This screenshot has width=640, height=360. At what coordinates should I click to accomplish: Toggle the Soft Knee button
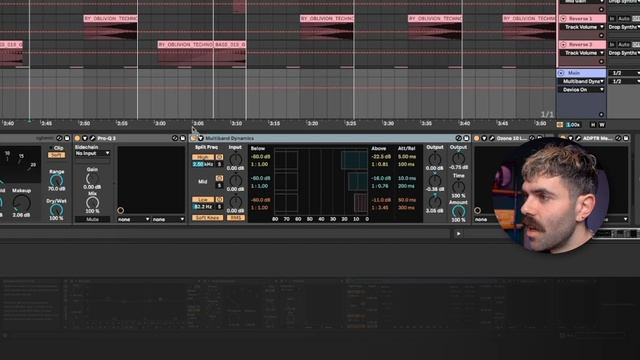click(x=207, y=218)
